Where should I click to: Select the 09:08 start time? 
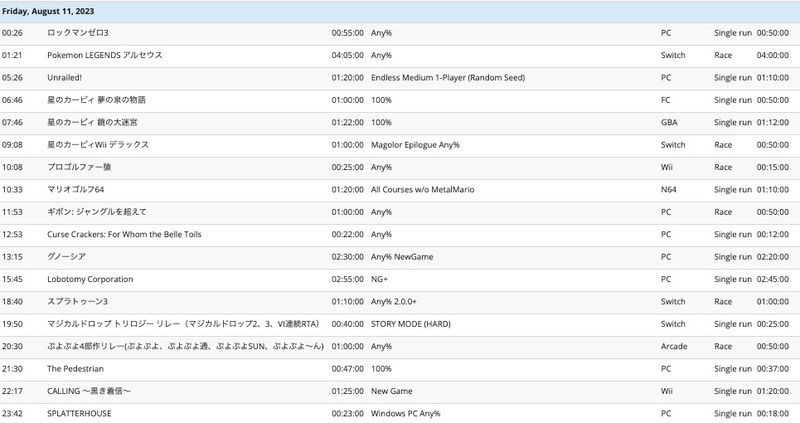point(12,145)
